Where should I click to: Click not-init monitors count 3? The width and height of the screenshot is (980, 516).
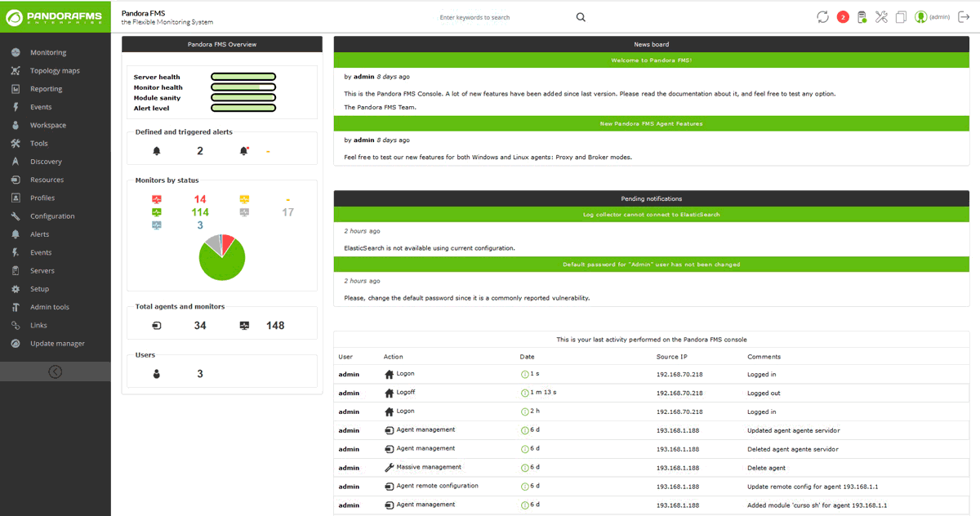click(x=200, y=225)
